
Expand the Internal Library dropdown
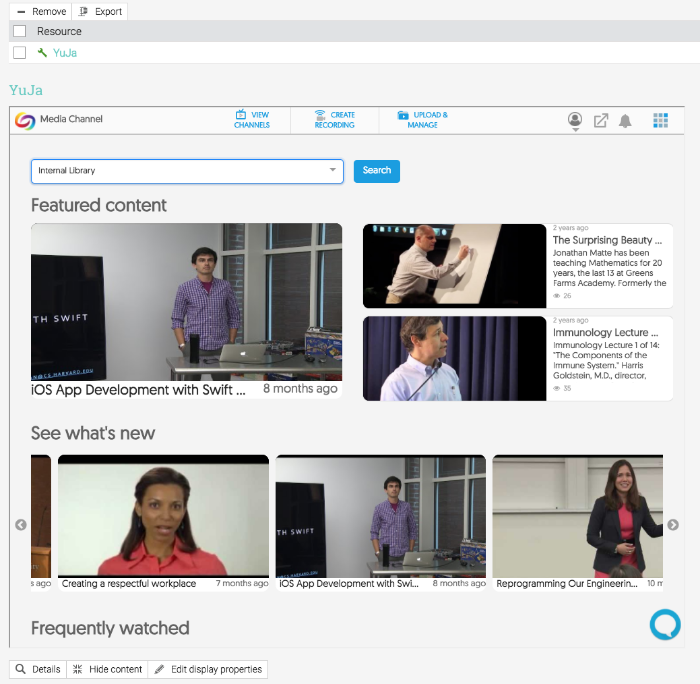(x=187, y=171)
